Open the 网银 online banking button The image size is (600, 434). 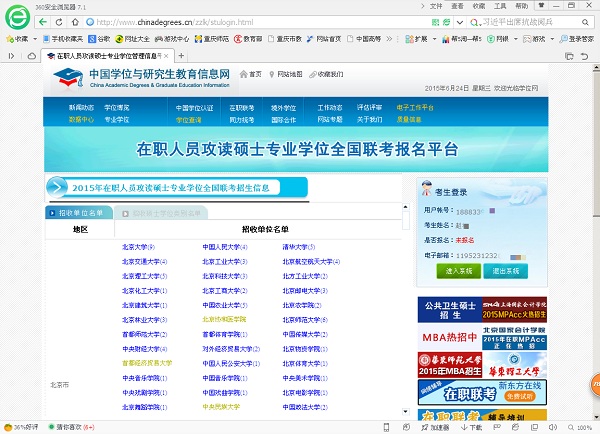(x=497, y=39)
